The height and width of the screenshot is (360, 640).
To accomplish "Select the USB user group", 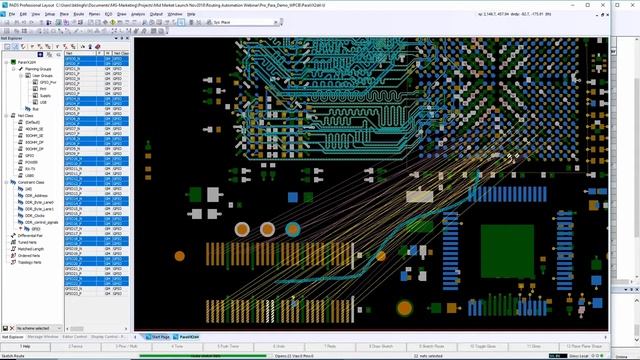I will point(43,102).
